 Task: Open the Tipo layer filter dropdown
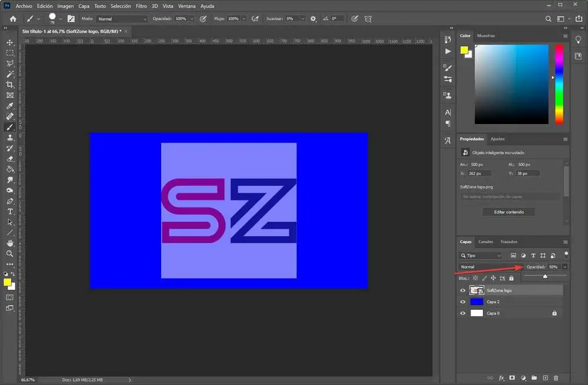tap(481, 255)
